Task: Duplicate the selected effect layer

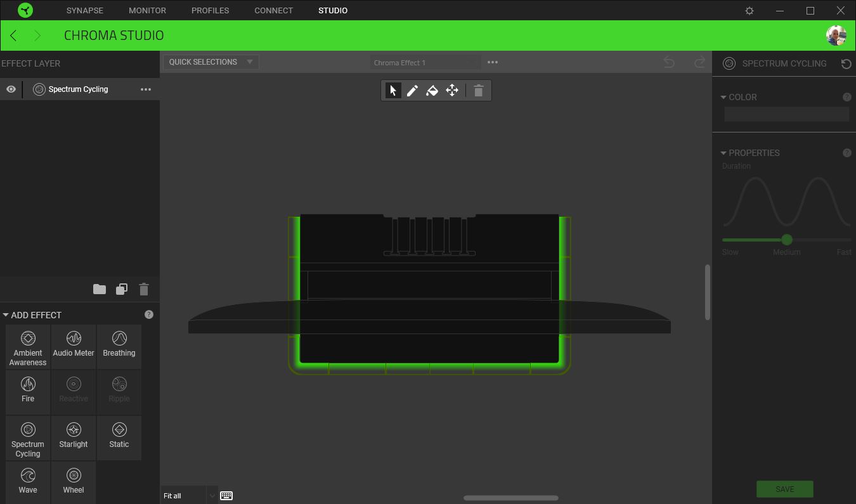Action: click(x=122, y=289)
